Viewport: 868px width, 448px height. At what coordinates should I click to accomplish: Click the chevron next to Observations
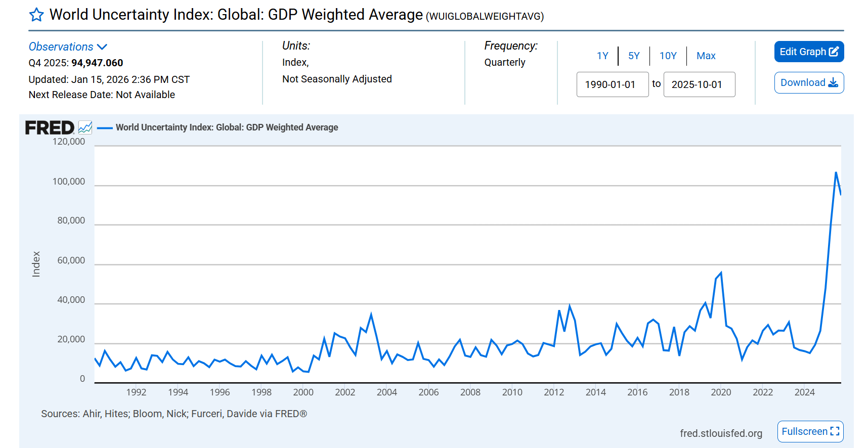click(102, 47)
